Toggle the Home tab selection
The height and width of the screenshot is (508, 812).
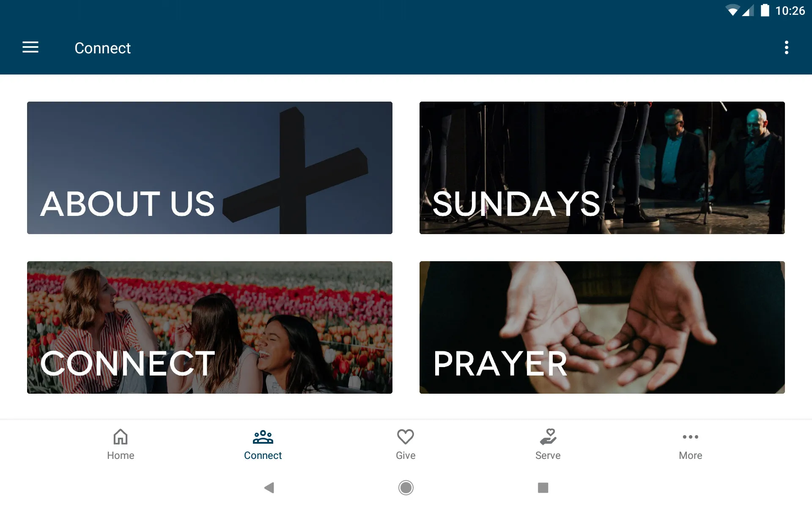(120, 444)
